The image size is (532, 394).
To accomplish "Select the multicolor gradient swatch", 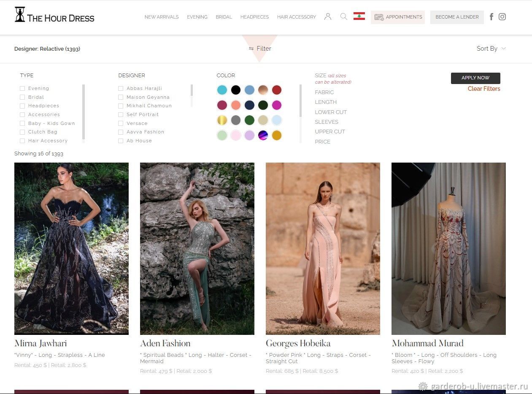I will coord(263,136).
